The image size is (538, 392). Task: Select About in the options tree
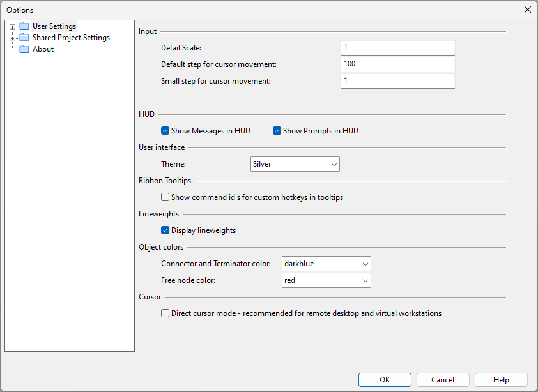click(43, 49)
